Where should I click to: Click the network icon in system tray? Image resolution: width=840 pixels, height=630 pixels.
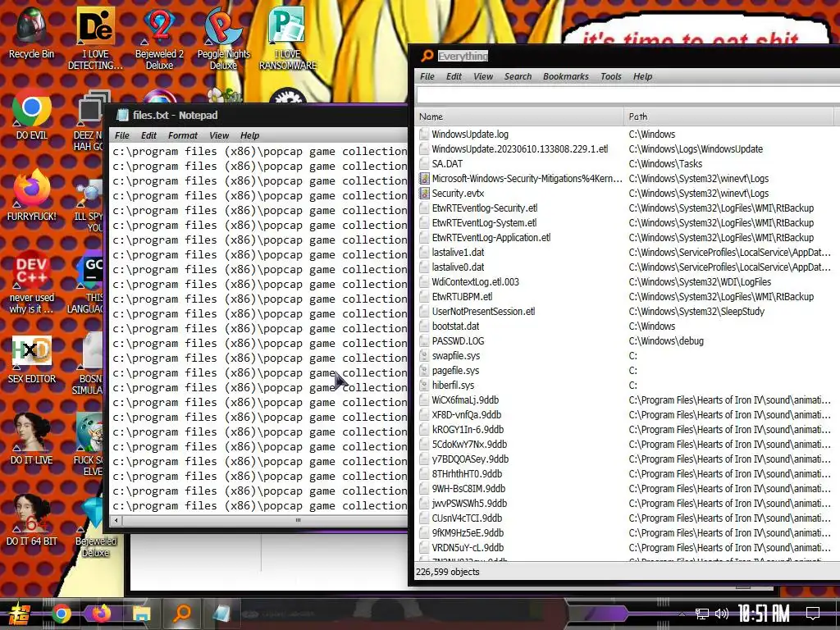(x=702, y=614)
